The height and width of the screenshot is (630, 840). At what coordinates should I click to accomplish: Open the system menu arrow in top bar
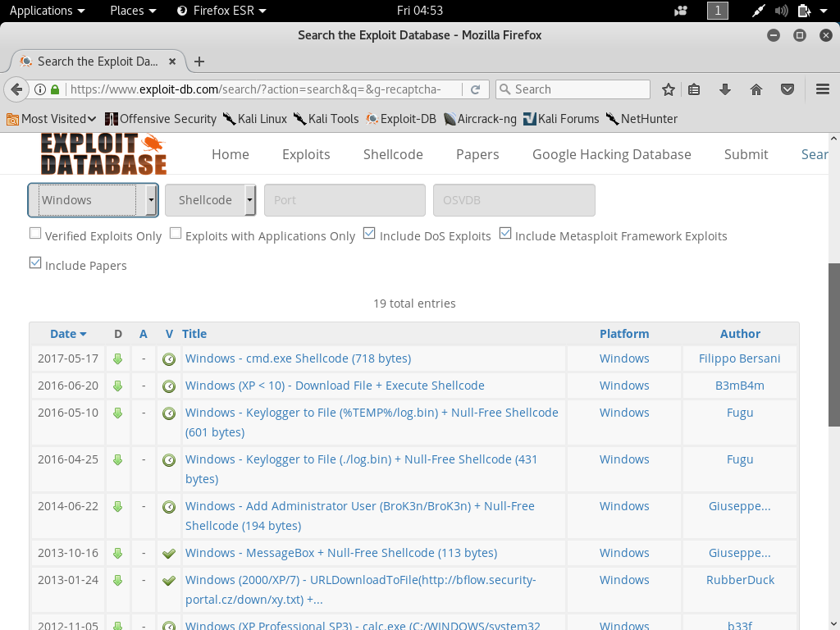click(x=824, y=11)
